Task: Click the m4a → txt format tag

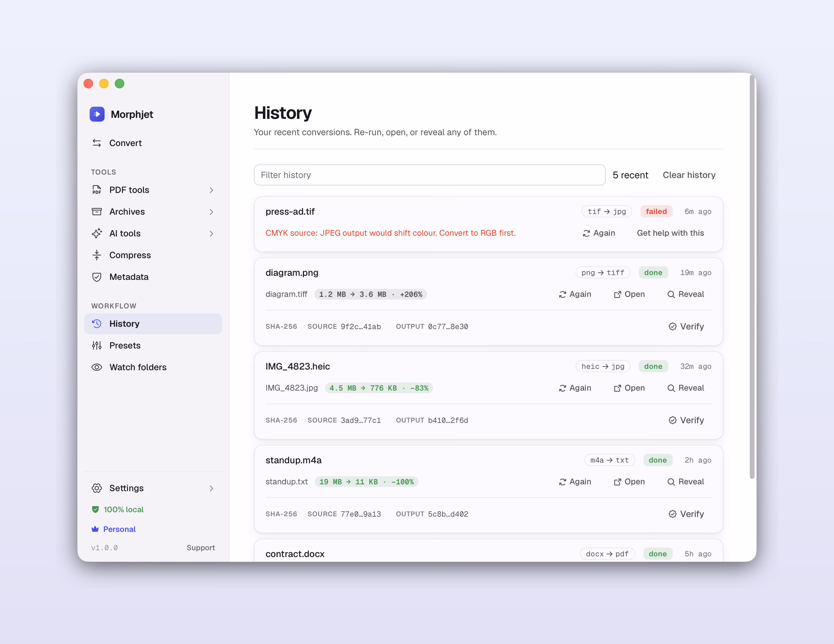Action: pyautogui.click(x=610, y=460)
